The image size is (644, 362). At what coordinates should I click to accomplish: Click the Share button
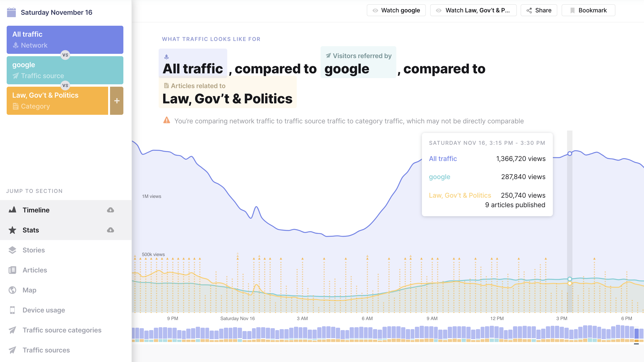click(539, 10)
